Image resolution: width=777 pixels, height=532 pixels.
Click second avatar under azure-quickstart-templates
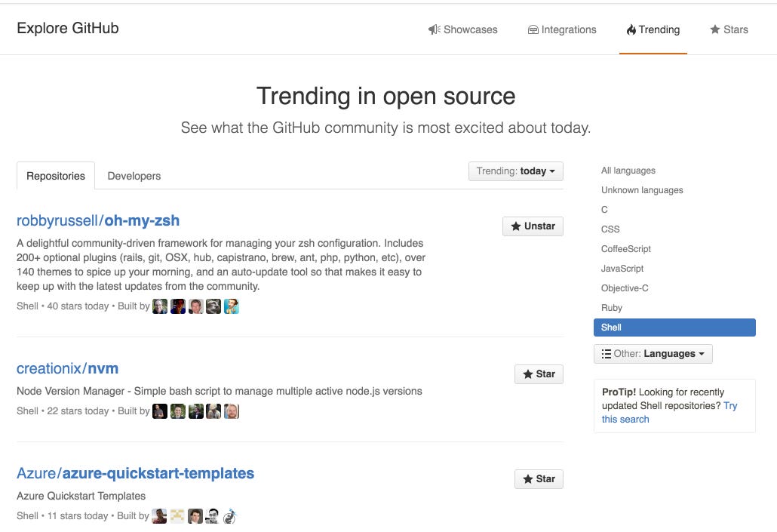[x=177, y=516]
